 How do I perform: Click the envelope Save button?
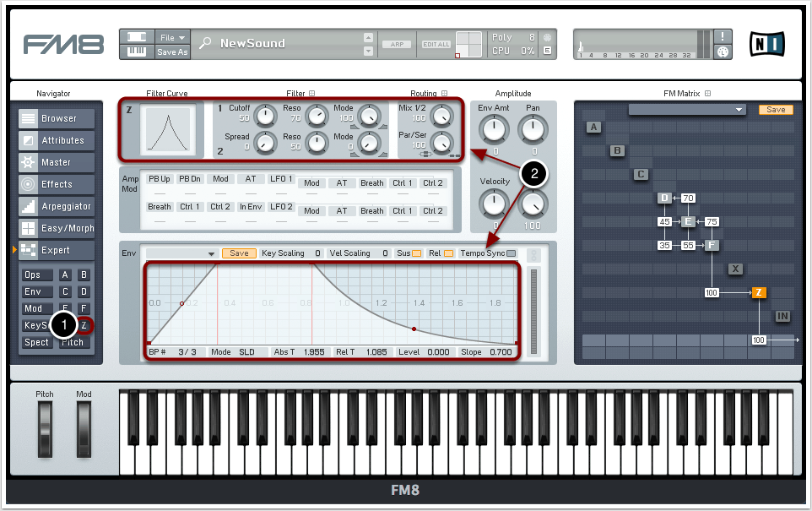coord(239,253)
